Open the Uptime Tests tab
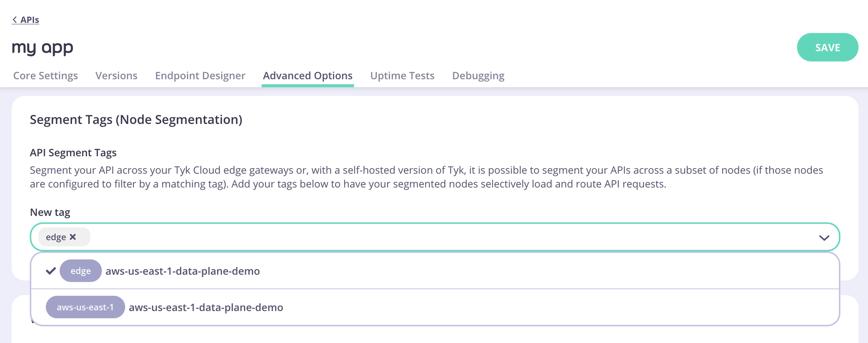 tap(402, 75)
